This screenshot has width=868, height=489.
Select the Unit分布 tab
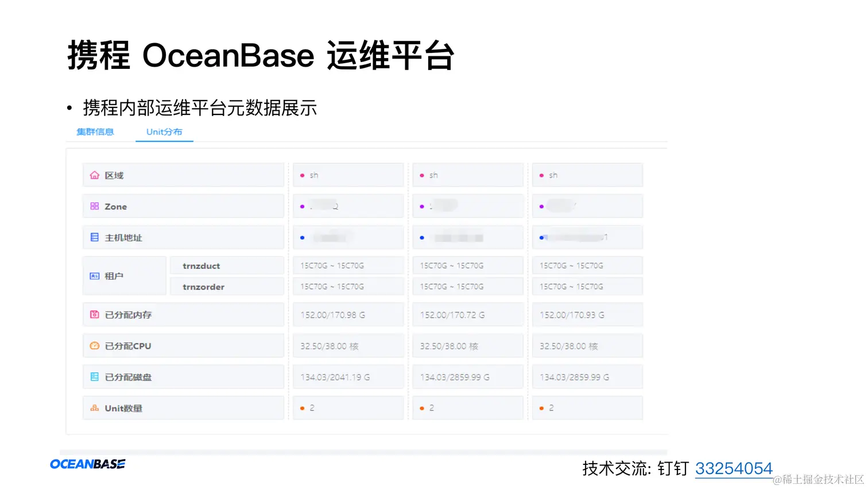pos(164,132)
